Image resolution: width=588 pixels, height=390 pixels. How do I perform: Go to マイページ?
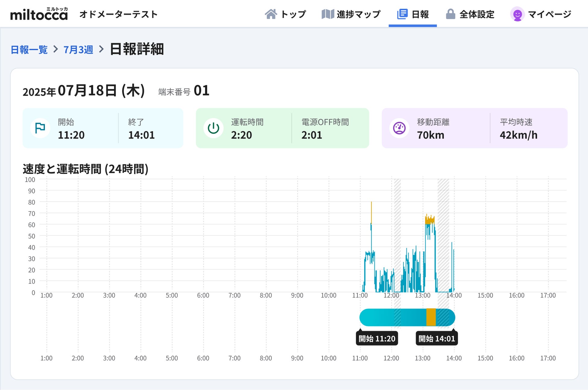[549, 14]
